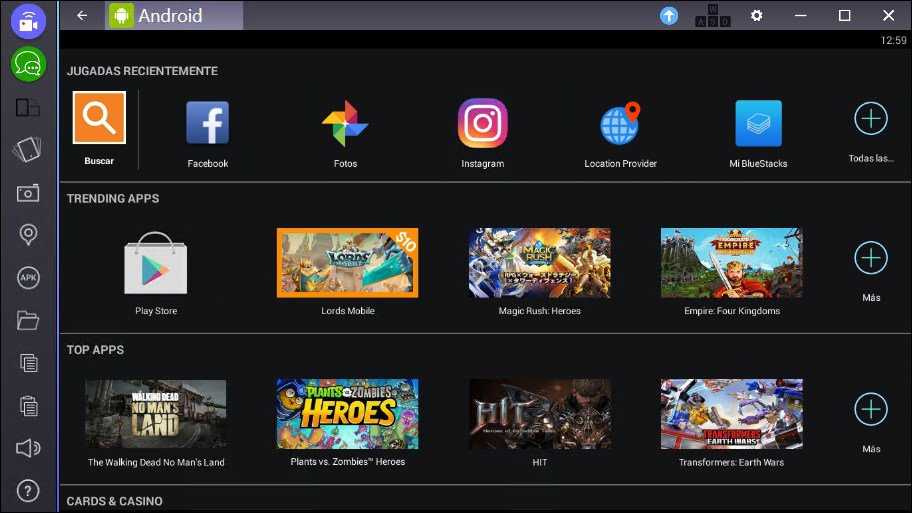Open the WASD keyboard mapping icon
The width and height of the screenshot is (912, 513).
(712, 16)
